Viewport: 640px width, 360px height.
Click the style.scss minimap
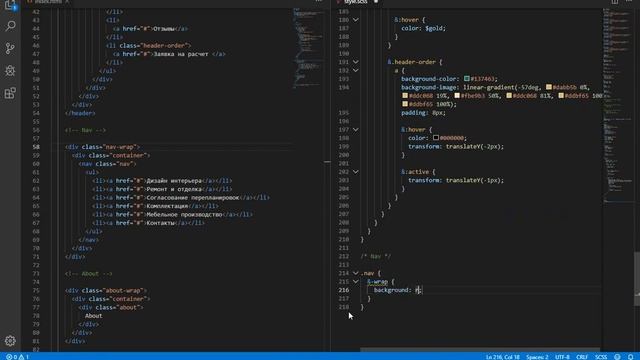(617, 105)
